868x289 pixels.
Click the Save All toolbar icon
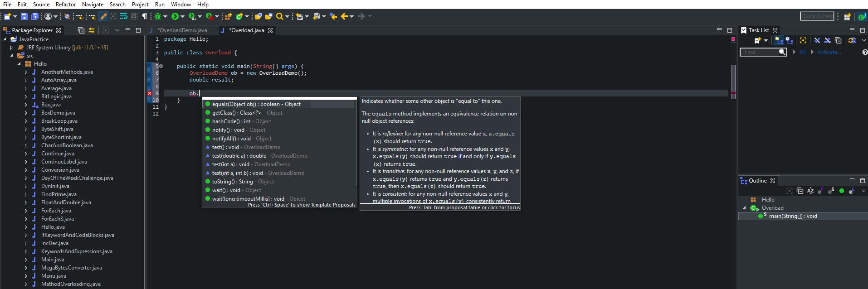[34, 16]
